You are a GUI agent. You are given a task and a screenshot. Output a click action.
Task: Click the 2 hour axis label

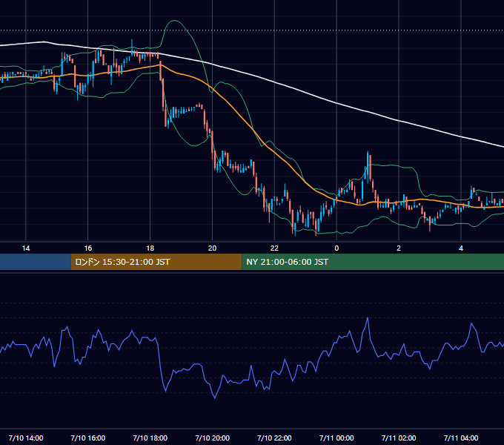click(399, 248)
